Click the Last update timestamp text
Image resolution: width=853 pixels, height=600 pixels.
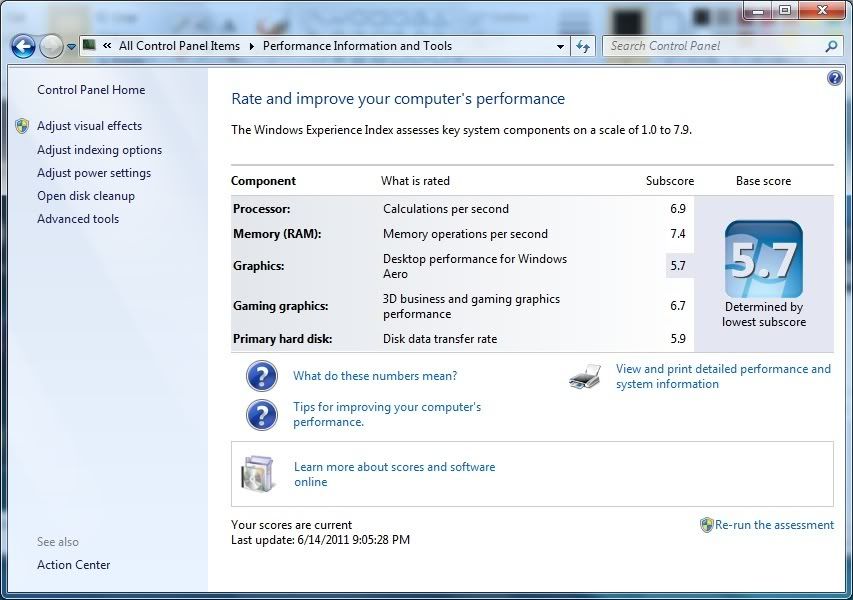[x=320, y=540]
